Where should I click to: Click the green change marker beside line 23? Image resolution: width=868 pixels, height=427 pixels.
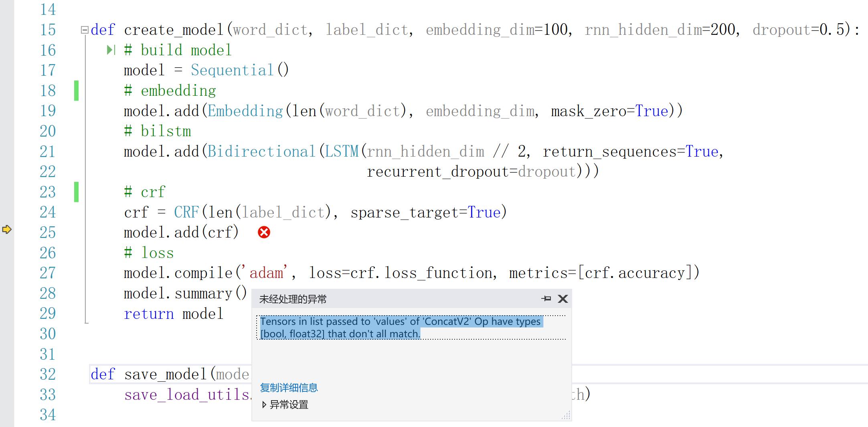76,192
